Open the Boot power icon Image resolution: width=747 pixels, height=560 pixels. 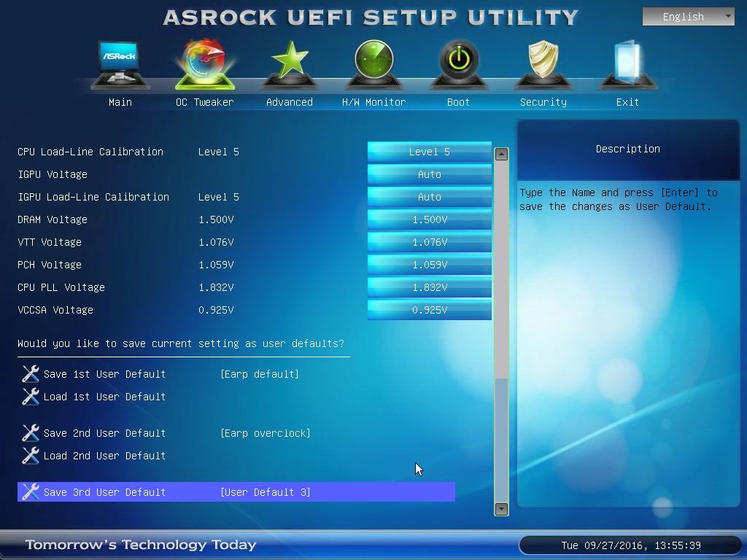(x=458, y=65)
